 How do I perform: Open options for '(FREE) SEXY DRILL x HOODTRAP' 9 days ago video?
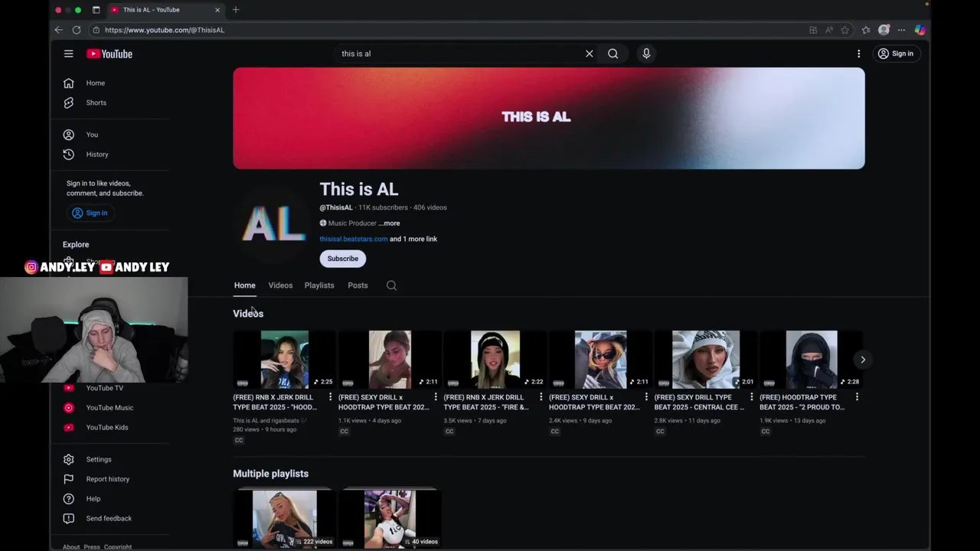pyautogui.click(x=646, y=397)
